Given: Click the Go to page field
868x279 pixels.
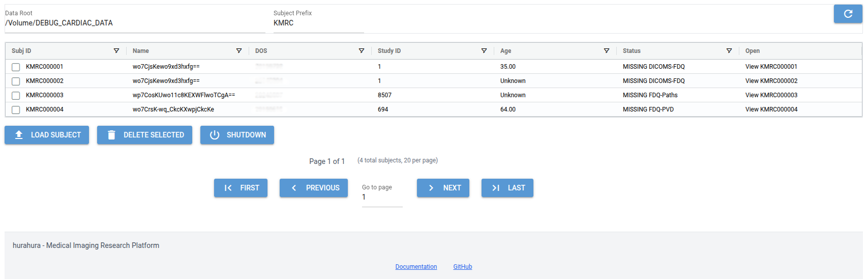Looking at the screenshot, I should pos(382,198).
